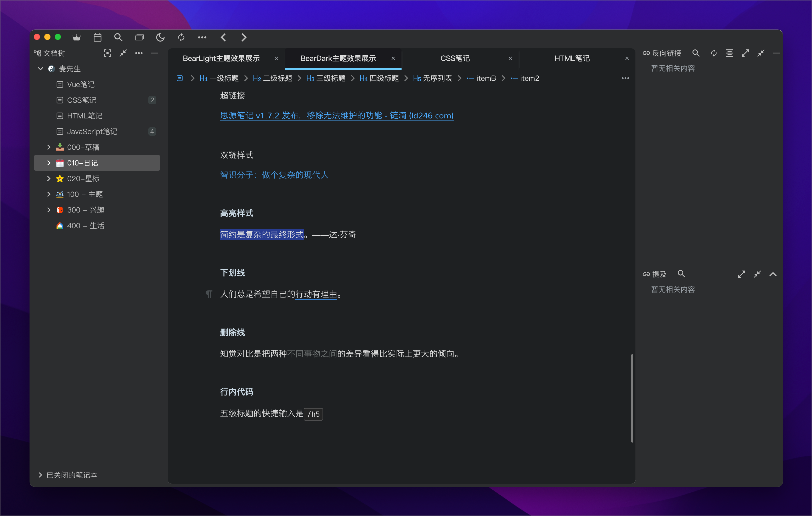Image resolution: width=812 pixels, height=516 pixels.
Task: Expand the closed notebooks section
Action: pyautogui.click(x=41, y=474)
